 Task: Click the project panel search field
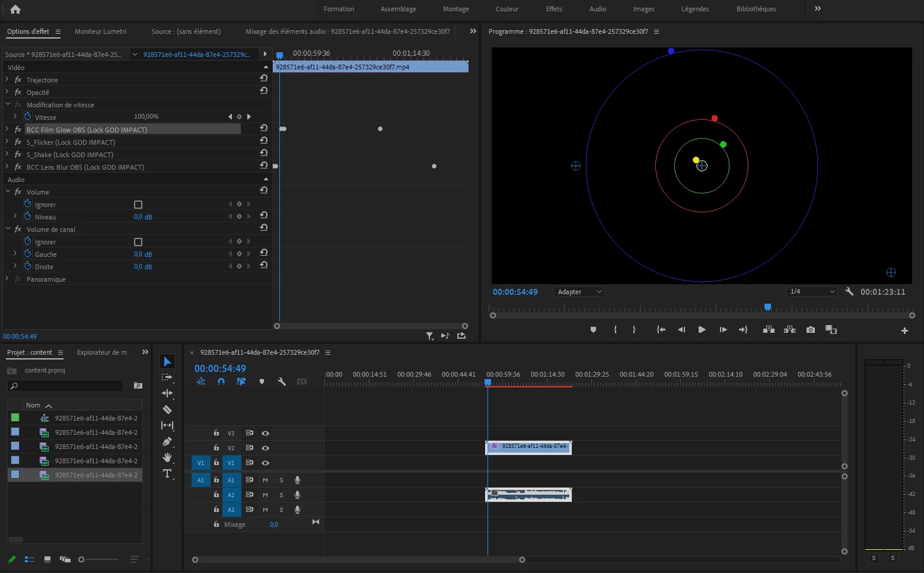click(66, 386)
